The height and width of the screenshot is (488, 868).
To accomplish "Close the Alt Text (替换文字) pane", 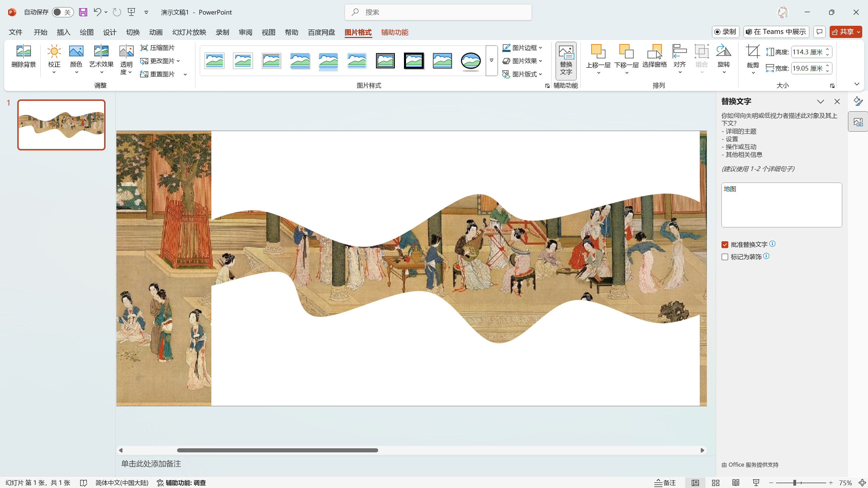I will click(837, 101).
